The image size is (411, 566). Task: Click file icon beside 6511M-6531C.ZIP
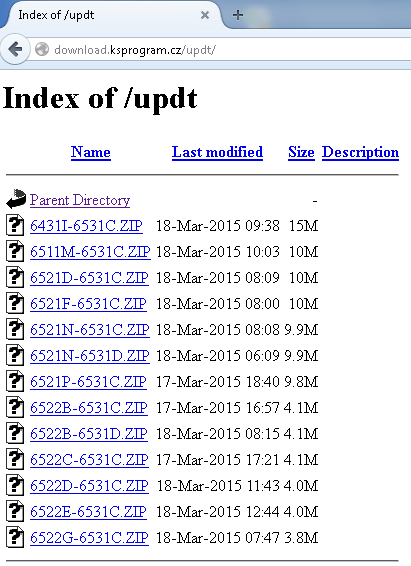(x=15, y=251)
